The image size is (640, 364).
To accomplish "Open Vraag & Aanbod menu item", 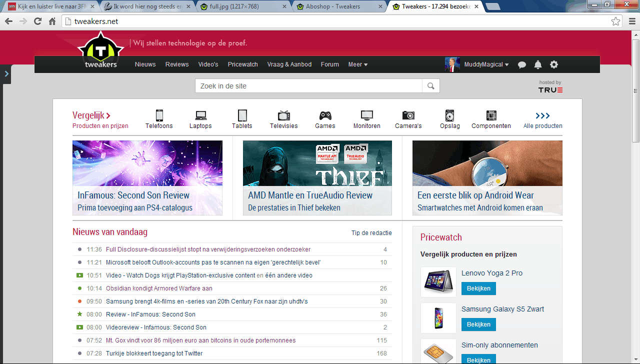I will coord(289,64).
